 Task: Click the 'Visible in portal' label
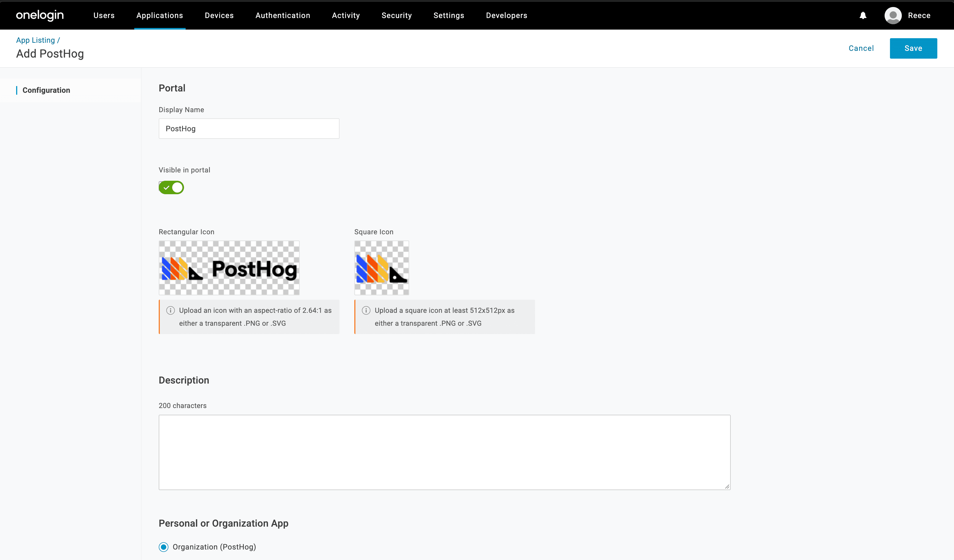tap(184, 170)
